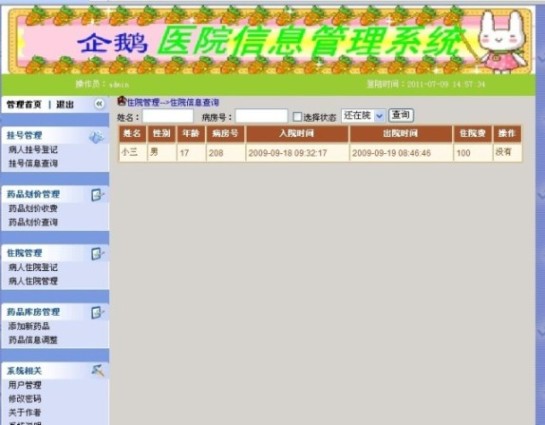Image resolution: width=545 pixels, height=425 pixels.
Task: Click the 住院管理-->住院信息查询 breadcrumb text
Action: pyautogui.click(x=173, y=102)
